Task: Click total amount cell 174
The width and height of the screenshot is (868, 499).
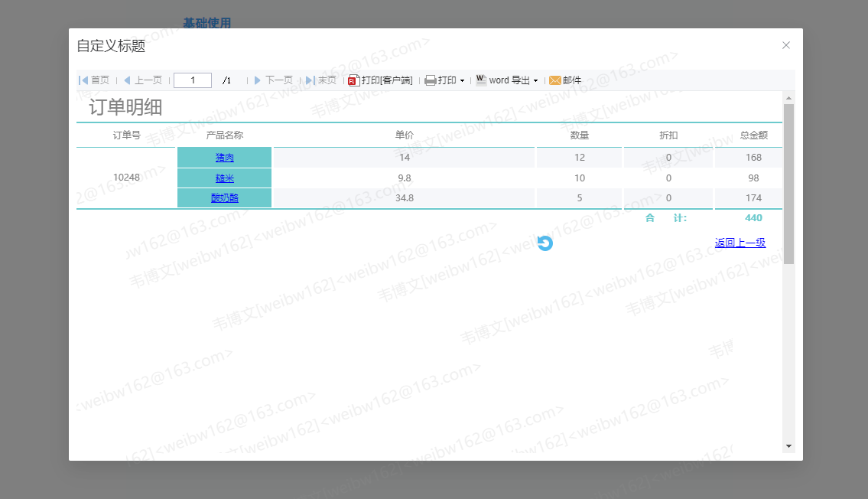Action: click(753, 198)
